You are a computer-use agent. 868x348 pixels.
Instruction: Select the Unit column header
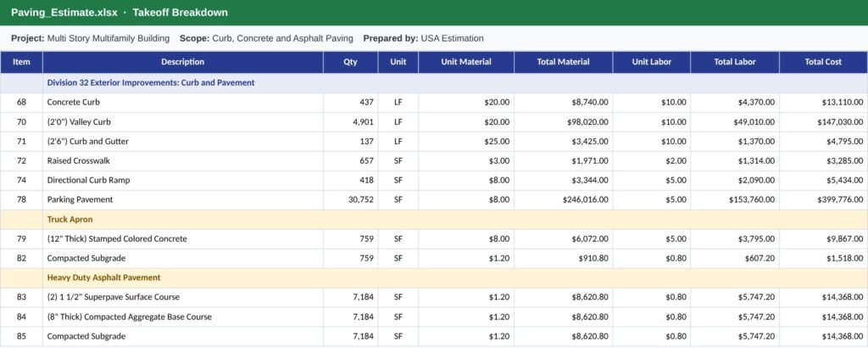pos(398,62)
